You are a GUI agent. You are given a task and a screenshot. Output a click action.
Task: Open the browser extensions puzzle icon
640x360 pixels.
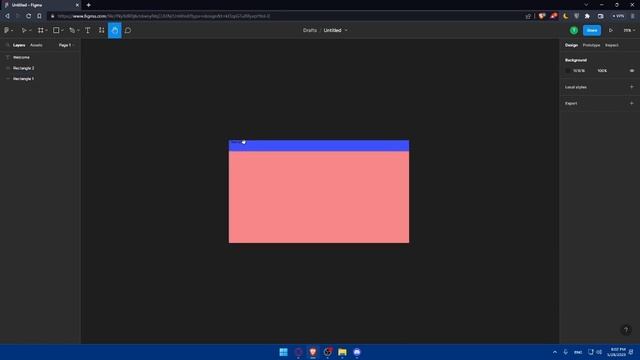coord(587,16)
